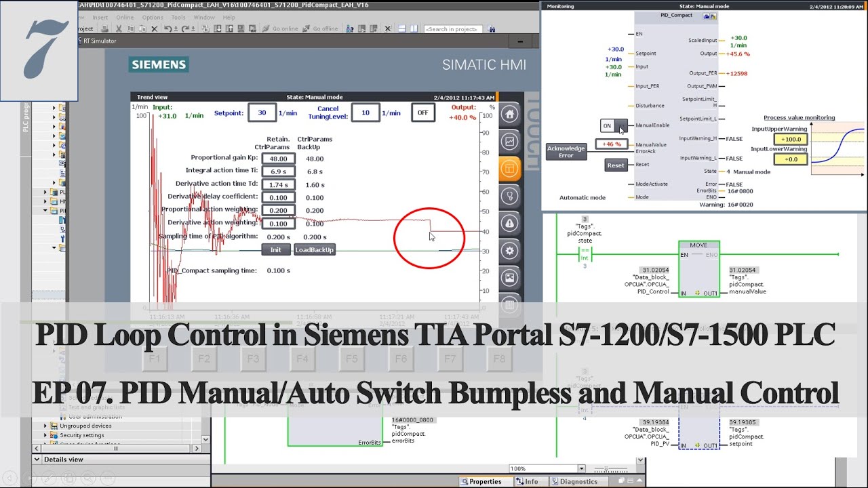Viewport: 868px width, 488px height.
Task: Click the Download to device icon
Action: (x=217, y=28)
